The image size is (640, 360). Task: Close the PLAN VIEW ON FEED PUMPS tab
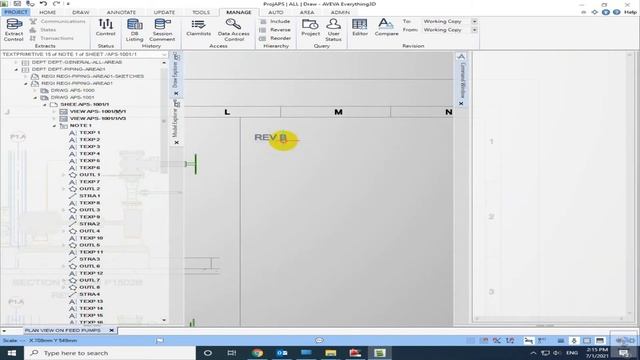tap(111, 330)
